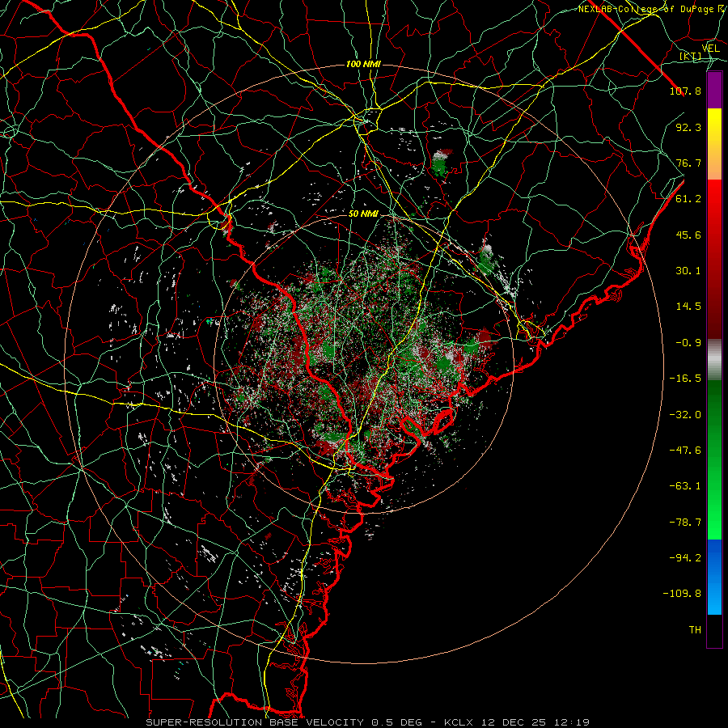Click the 30.1 velocity scale value
Image resolution: width=728 pixels, height=728 pixels.
(688, 271)
